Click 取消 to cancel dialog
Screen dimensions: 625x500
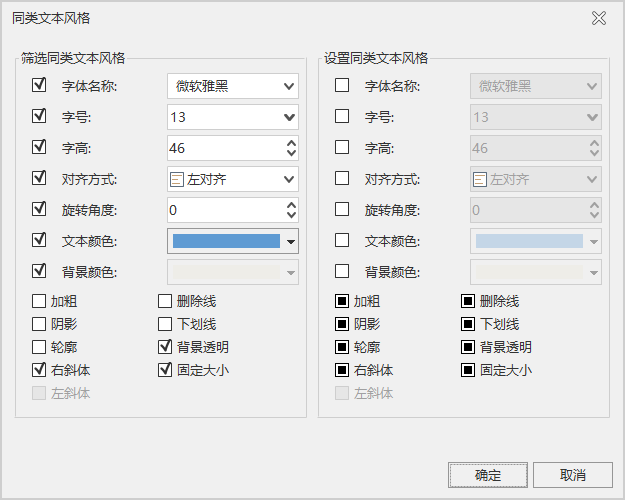[x=572, y=474]
